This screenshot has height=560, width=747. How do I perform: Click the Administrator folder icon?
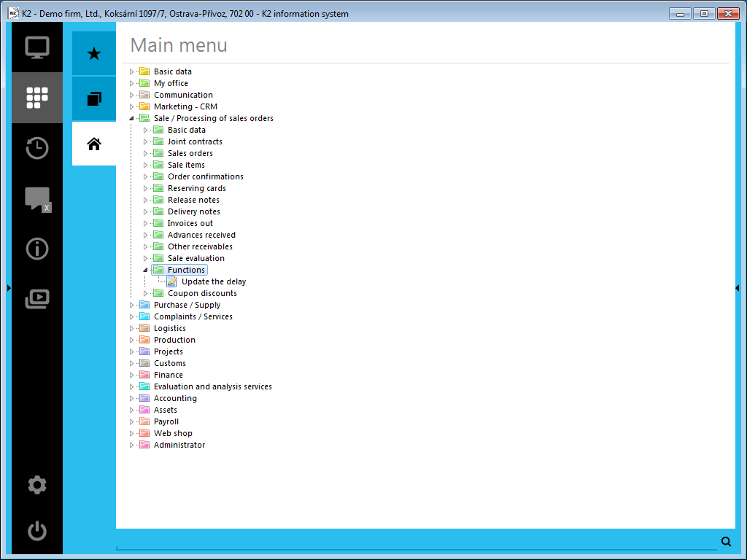[144, 445]
